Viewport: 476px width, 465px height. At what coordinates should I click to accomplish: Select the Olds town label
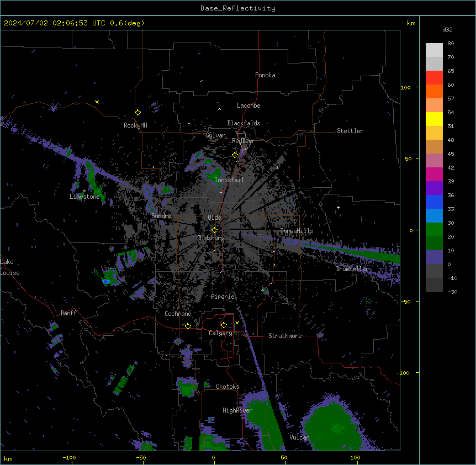pos(214,218)
